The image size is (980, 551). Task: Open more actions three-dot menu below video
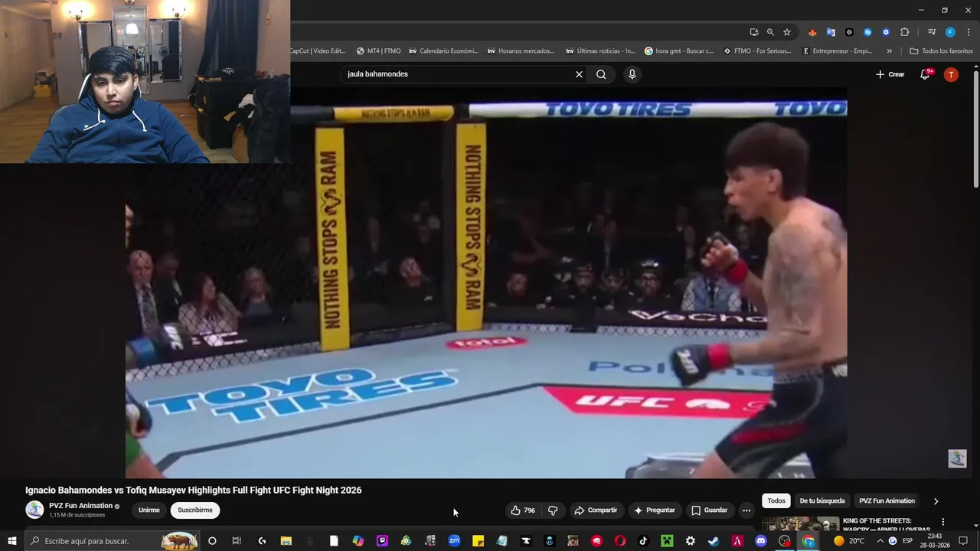746,510
